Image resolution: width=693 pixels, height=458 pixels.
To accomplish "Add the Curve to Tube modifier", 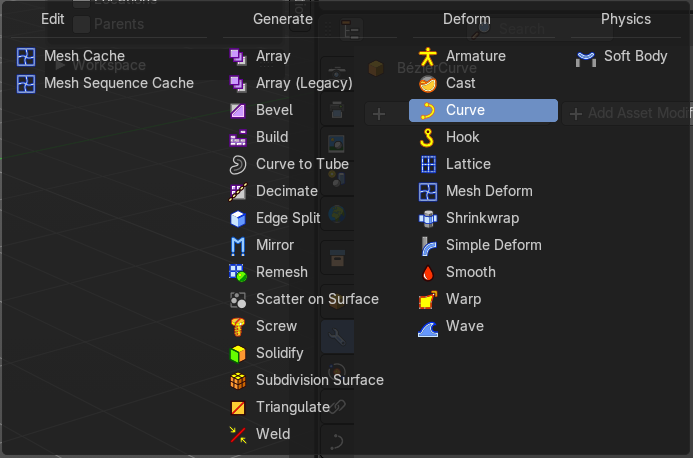I will pyautogui.click(x=289, y=164).
